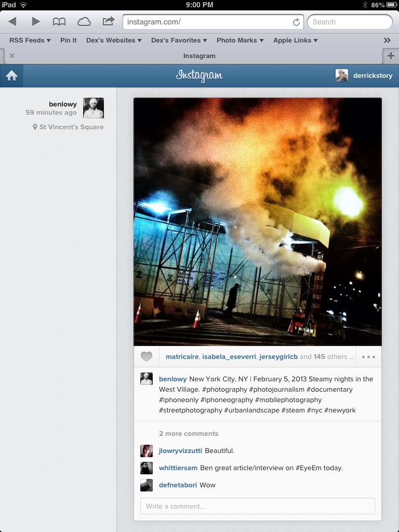Click the Write a comment field

258,506
